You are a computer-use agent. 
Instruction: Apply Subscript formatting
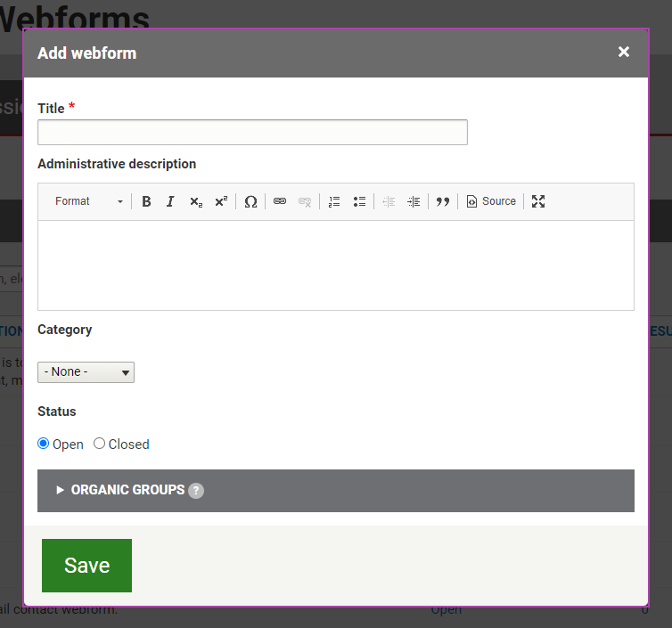pyautogui.click(x=196, y=201)
